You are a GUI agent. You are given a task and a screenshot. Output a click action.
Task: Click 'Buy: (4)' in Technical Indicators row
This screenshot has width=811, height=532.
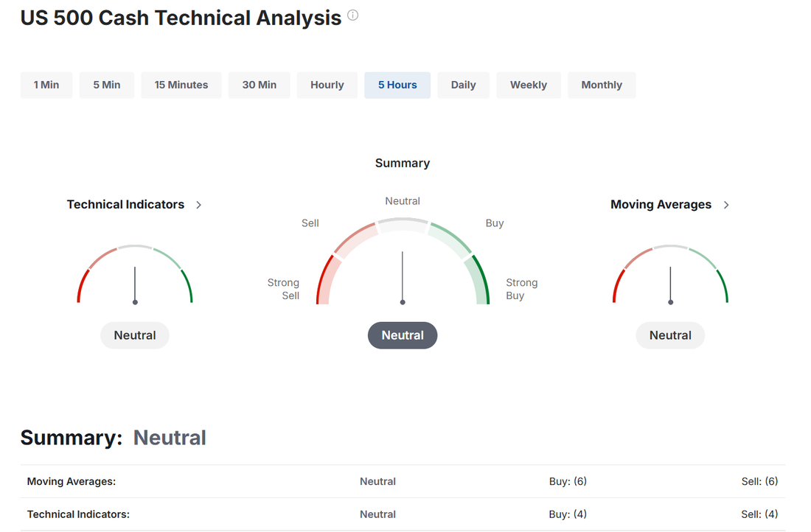(568, 514)
